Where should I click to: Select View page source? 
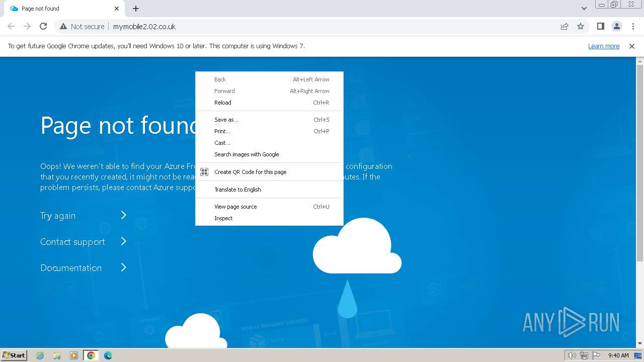(x=269, y=207)
